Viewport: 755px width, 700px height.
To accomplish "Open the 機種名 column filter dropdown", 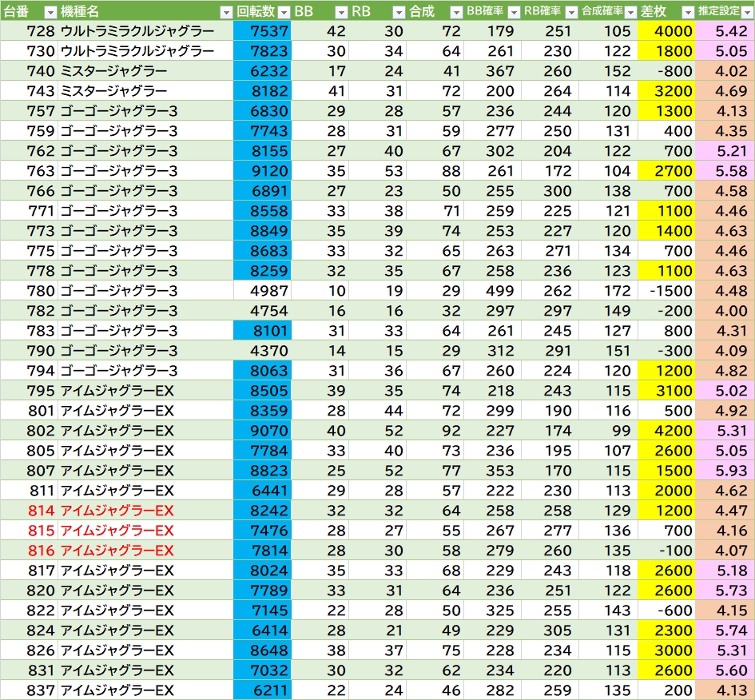I will (226, 13).
